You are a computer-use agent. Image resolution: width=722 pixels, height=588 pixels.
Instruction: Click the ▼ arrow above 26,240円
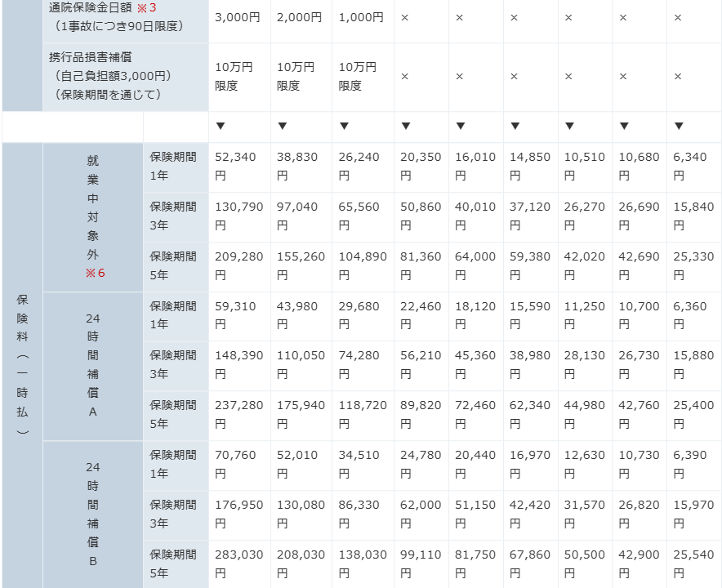[344, 126]
